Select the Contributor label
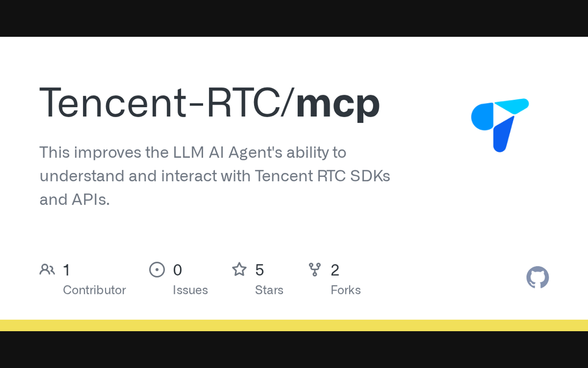588x368 pixels. (94, 290)
